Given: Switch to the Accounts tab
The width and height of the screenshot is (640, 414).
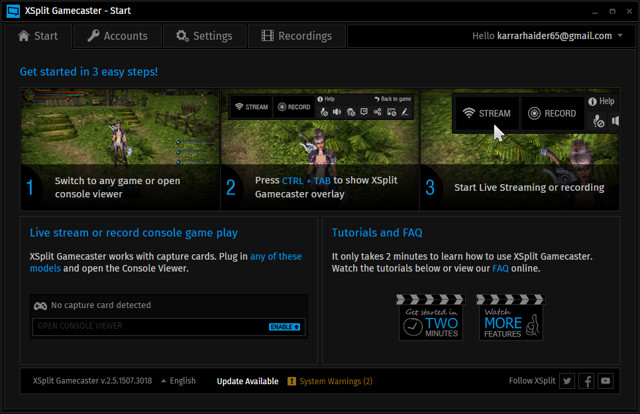Looking at the screenshot, I should [x=117, y=36].
